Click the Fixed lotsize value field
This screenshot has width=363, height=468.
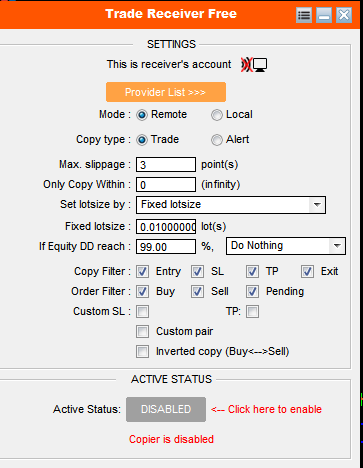point(166,227)
